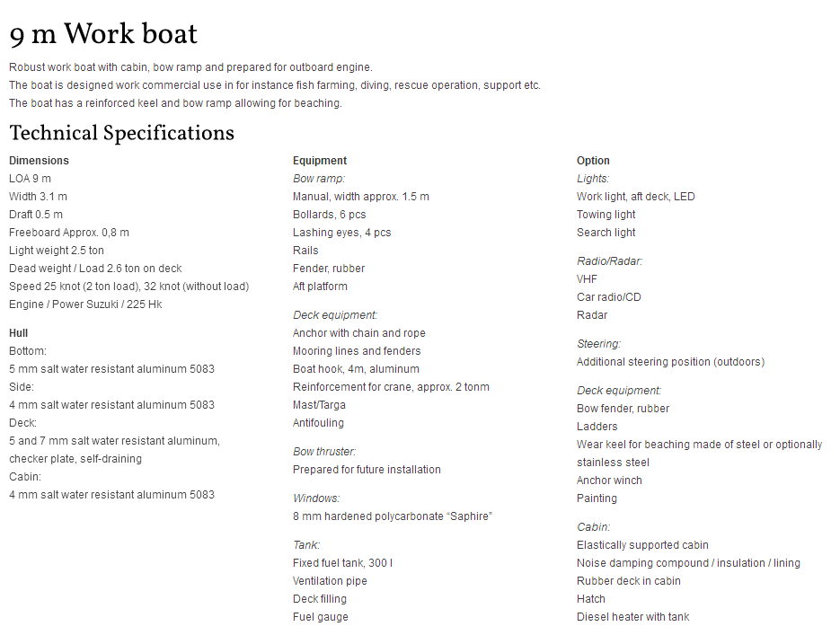Click the "Technical Specifications" heading
The height and width of the screenshot is (635, 840).
tap(121, 133)
